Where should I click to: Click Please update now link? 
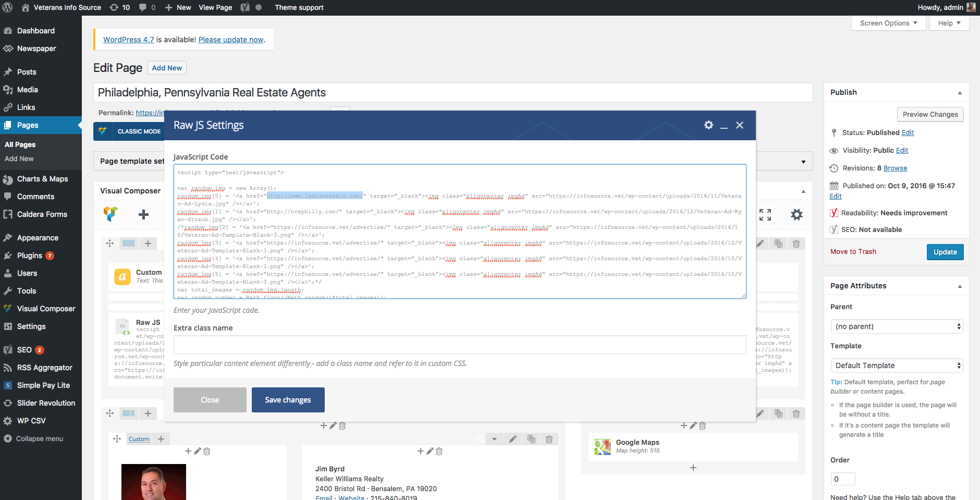point(231,40)
